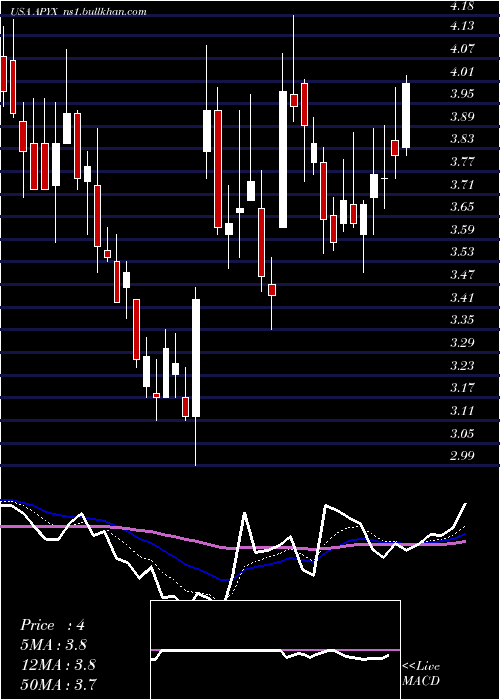This screenshot has width=500, height=700.
Task: Click the 3.17 price axis label
Action: tap(462, 388)
